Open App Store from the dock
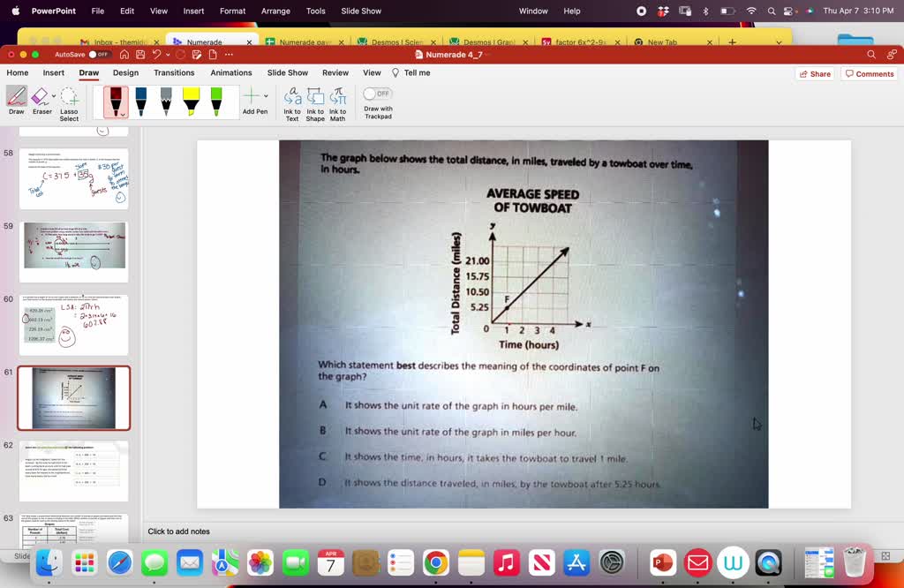Viewport: 904px width, 588px height. 576,562
